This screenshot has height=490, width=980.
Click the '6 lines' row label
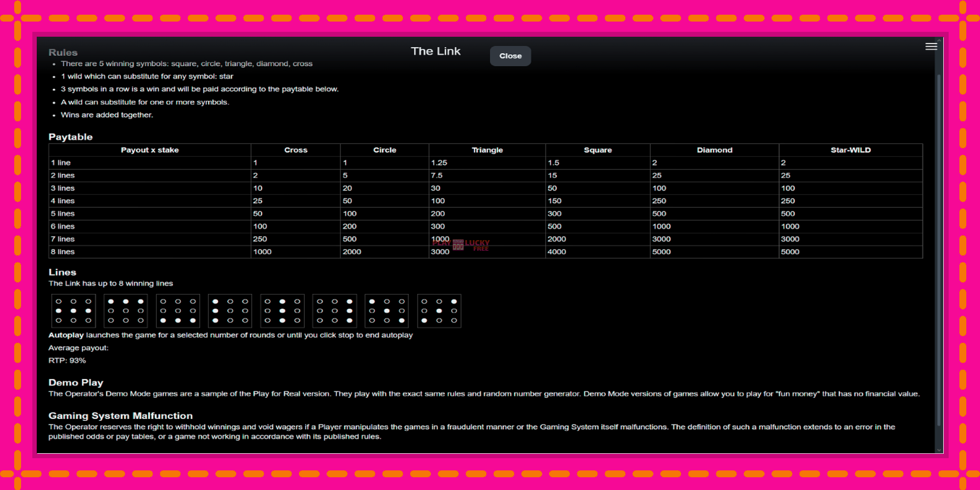coord(63,226)
